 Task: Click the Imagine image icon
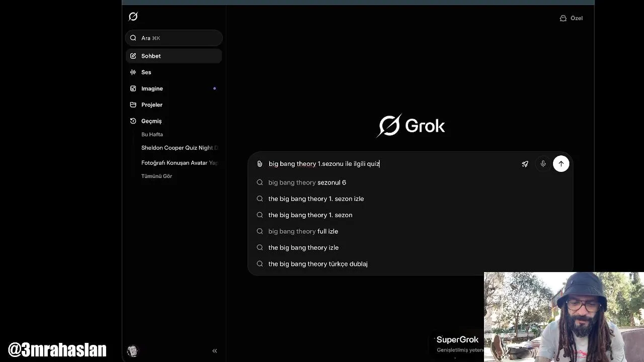(x=133, y=88)
